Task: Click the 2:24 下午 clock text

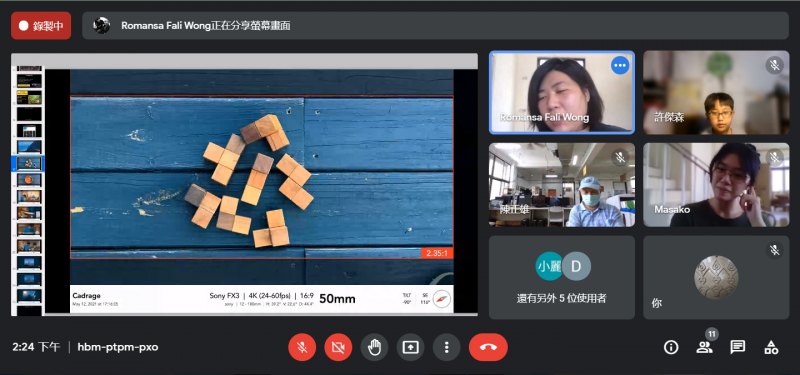Action: click(36, 347)
